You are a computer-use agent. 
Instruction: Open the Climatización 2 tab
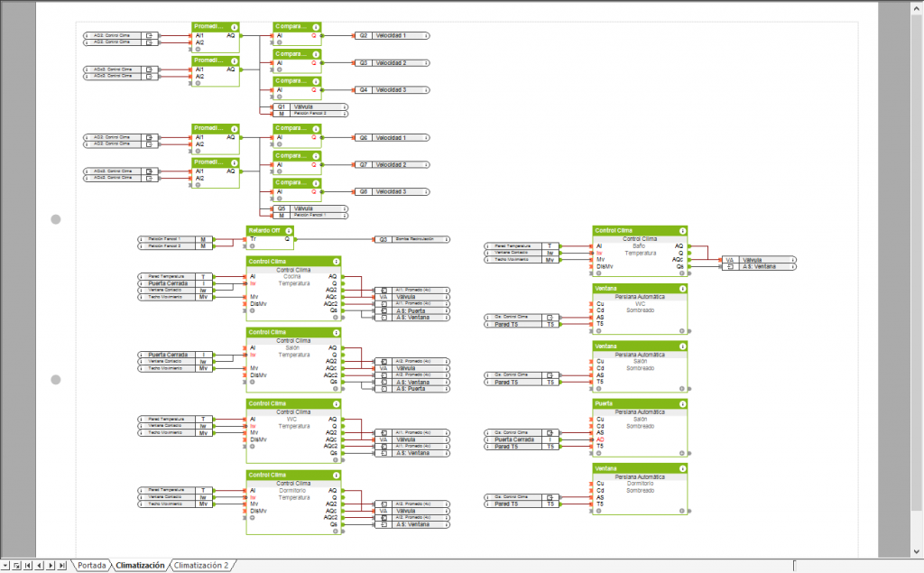pos(201,566)
